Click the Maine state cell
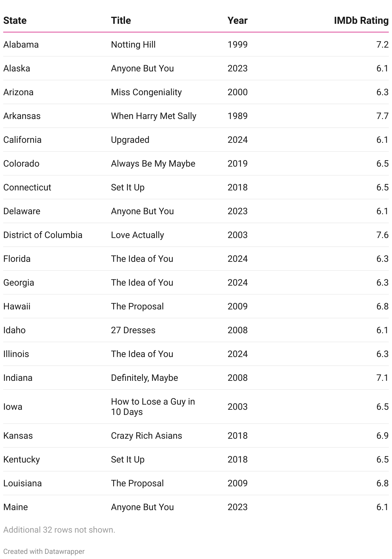Viewport: 392px width, 559px height. (15, 507)
